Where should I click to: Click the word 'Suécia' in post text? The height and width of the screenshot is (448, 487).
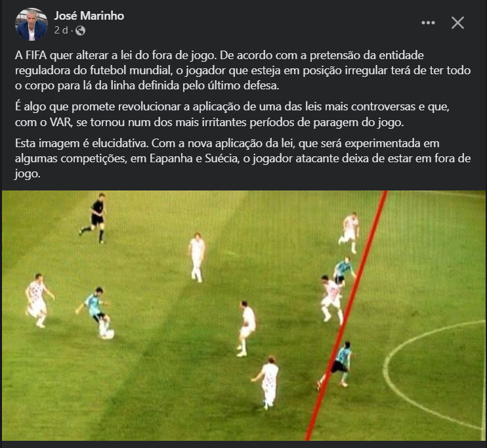222,158
